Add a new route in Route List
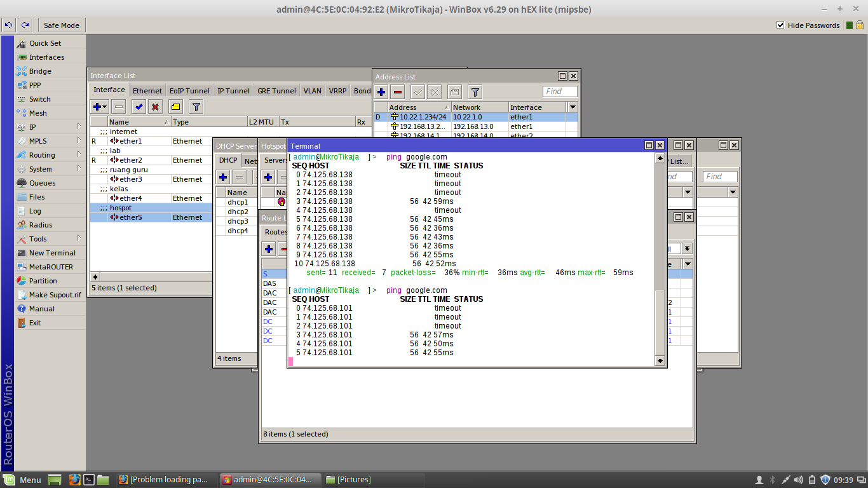 [269, 248]
